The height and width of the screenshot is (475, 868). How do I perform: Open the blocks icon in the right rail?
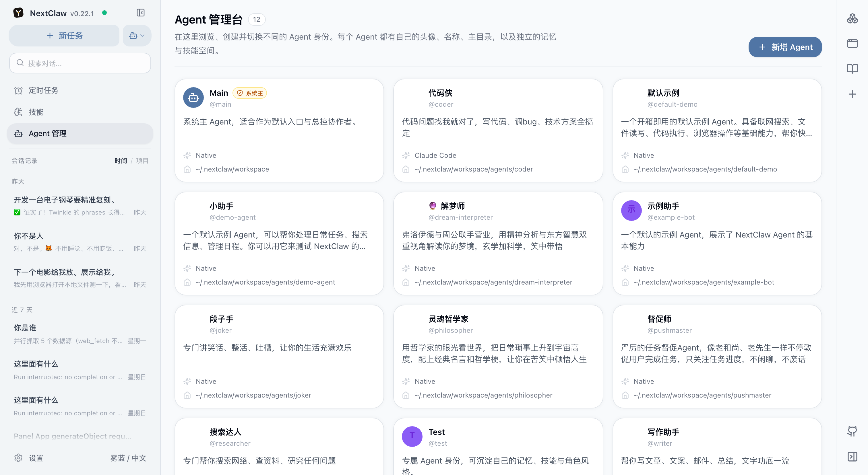[852, 19]
